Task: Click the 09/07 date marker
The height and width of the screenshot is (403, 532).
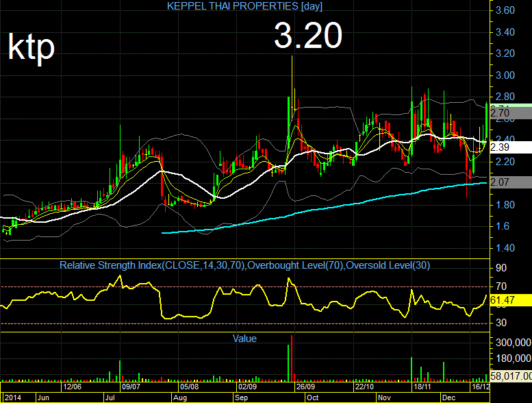Action: pos(131,387)
